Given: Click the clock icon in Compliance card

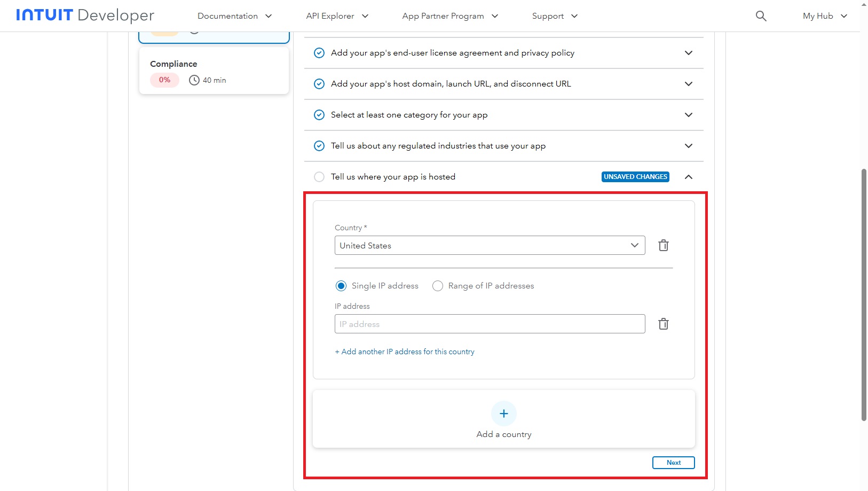Looking at the screenshot, I should [194, 80].
